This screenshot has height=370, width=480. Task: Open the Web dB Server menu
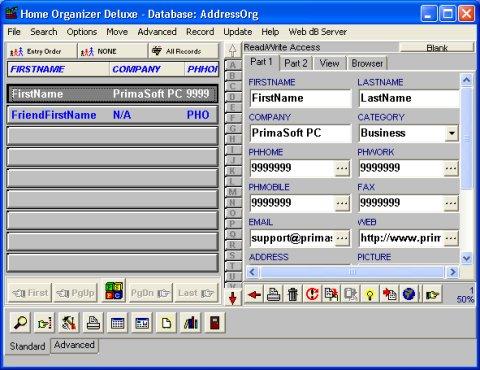point(318,32)
